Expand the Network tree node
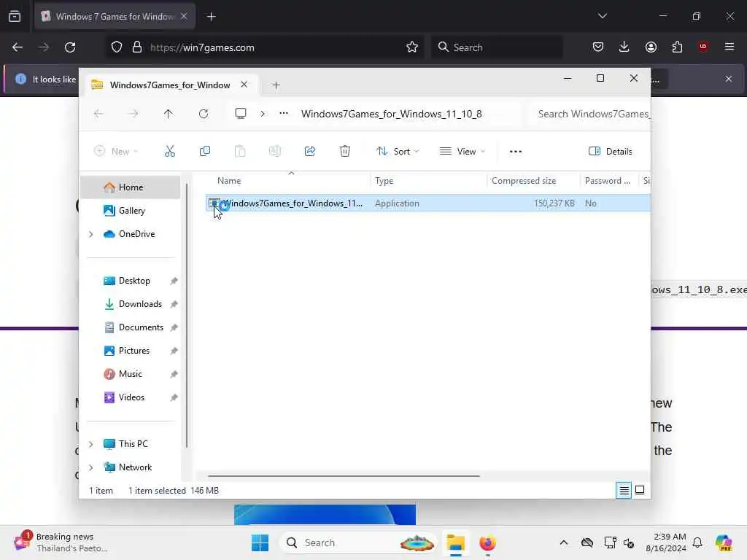This screenshot has height=560, width=747. pyautogui.click(x=91, y=467)
